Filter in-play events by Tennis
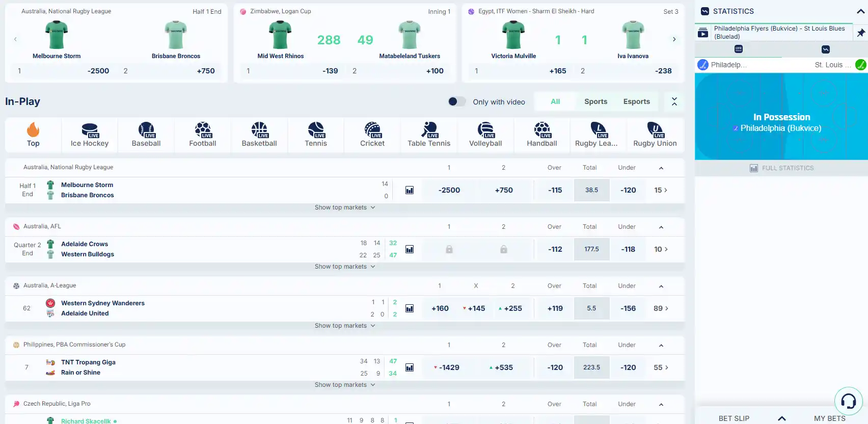Image resolution: width=868 pixels, height=424 pixels. 316,135
